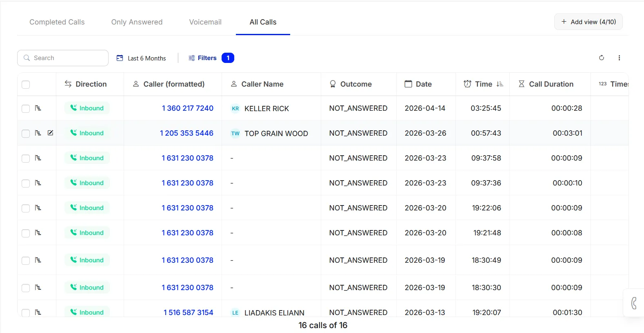Open row details icon for 09:37:58 call

38,158
